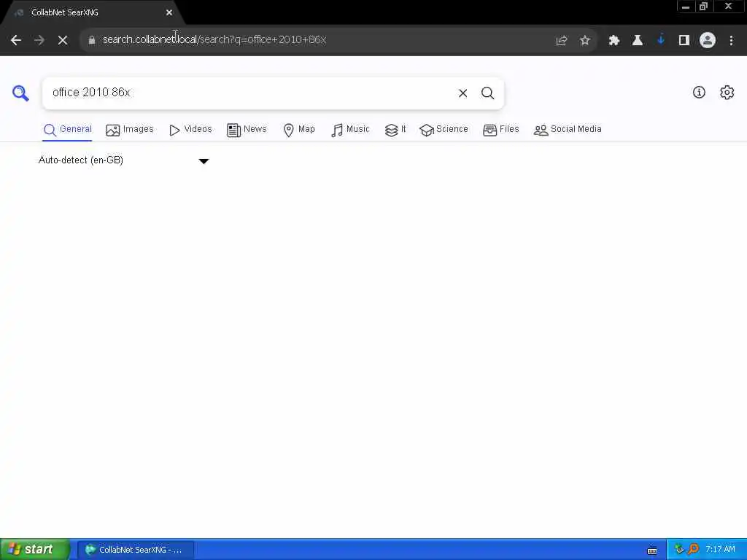
Task: Go back with browser back arrow
Action: tap(16, 40)
